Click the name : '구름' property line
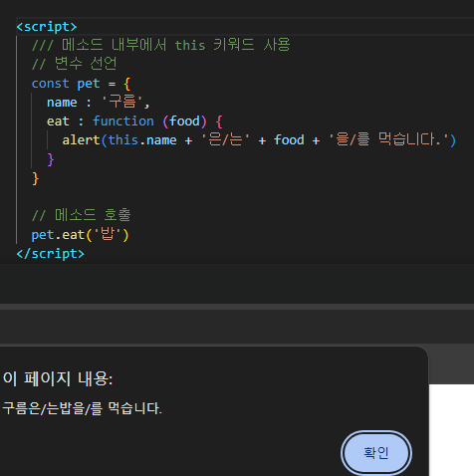This screenshot has height=476, width=474. [99, 102]
